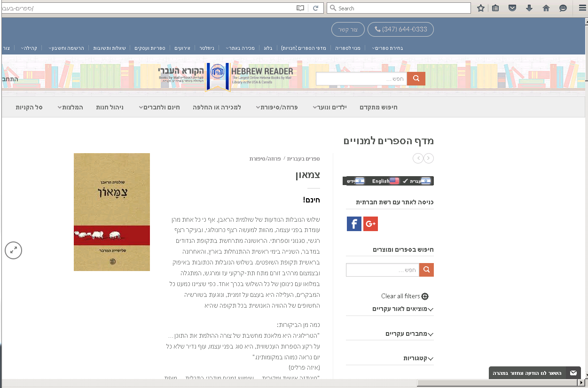This screenshot has height=388, width=588.
Task: Click the צור קשר contact button
Action: (348, 29)
